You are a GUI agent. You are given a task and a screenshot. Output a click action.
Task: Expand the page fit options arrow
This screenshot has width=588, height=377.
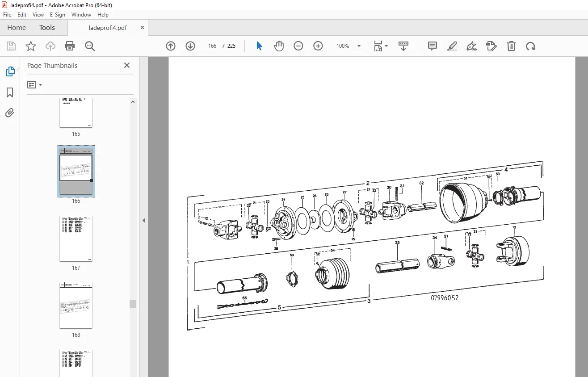[386, 46]
